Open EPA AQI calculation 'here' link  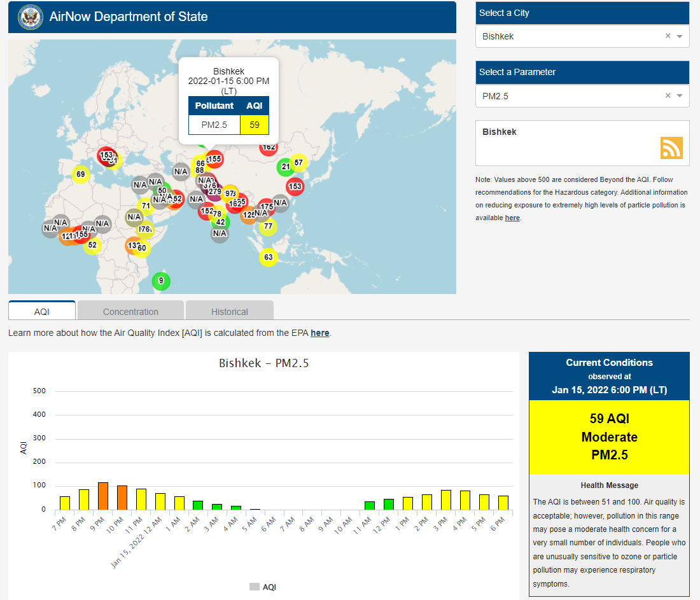coord(319,333)
